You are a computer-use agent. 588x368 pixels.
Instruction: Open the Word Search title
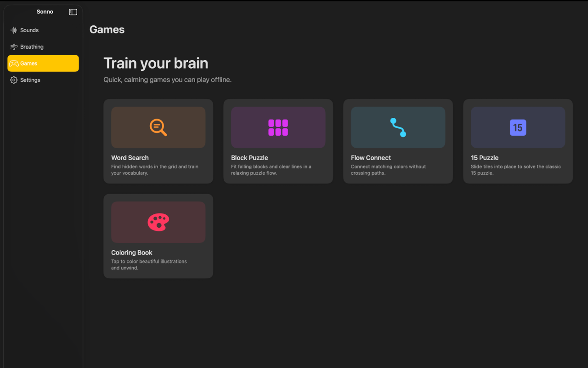(x=130, y=158)
